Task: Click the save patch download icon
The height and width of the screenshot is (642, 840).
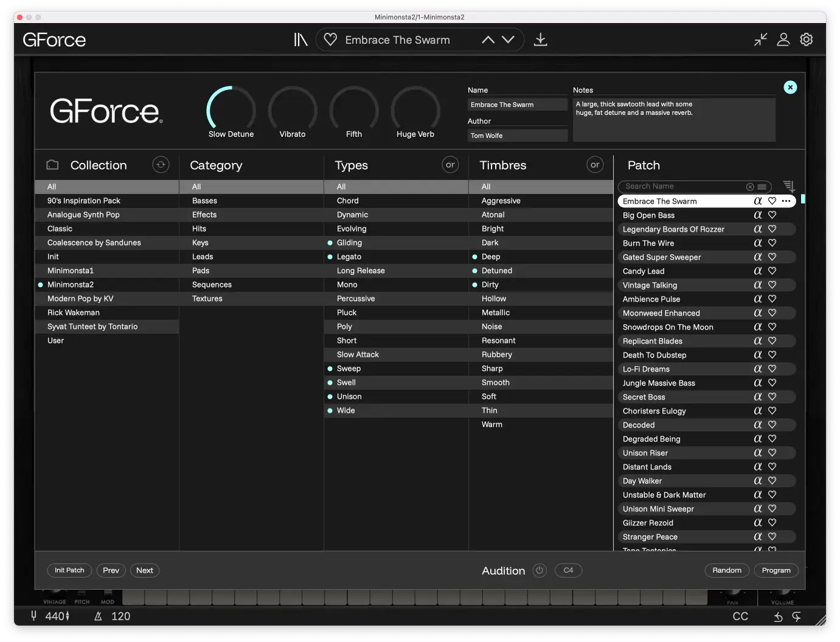Action: (540, 40)
